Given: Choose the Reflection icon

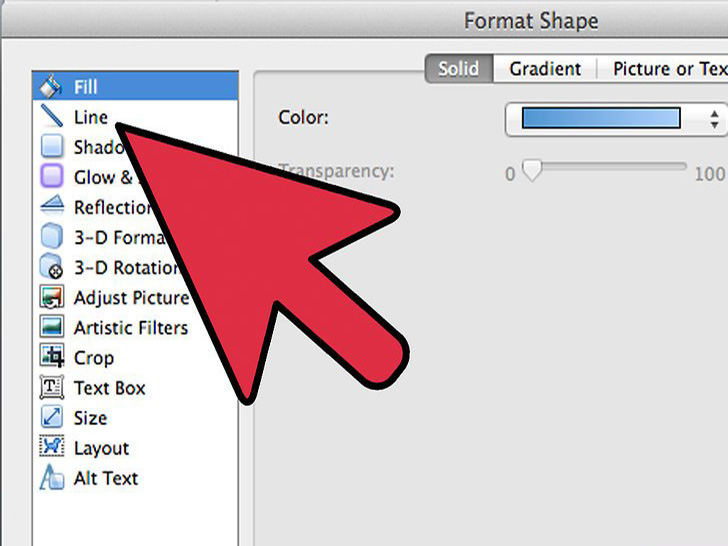Looking at the screenshot, I should point(51,207).
